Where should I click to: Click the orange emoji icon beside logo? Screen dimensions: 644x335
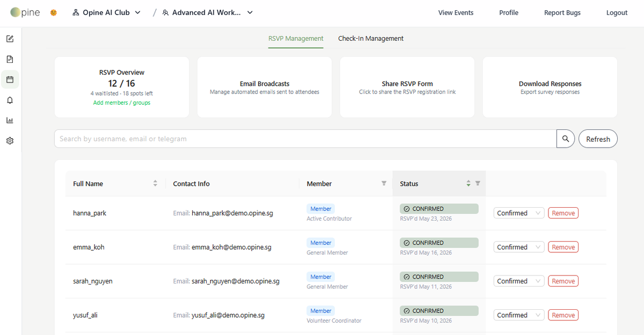coord(54,12)
